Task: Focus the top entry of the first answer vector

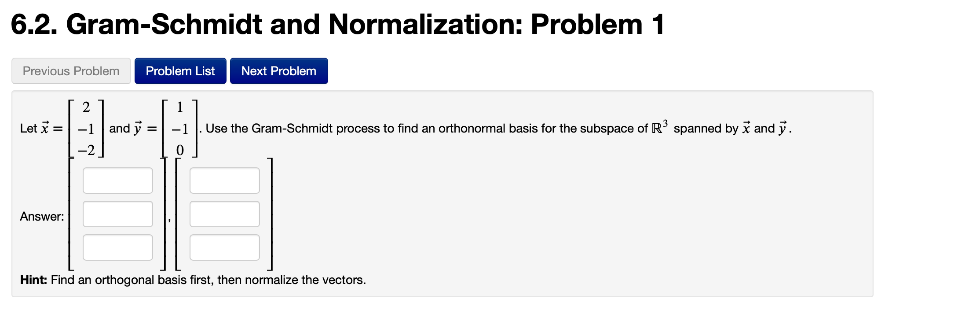Action: click(117, 180)
